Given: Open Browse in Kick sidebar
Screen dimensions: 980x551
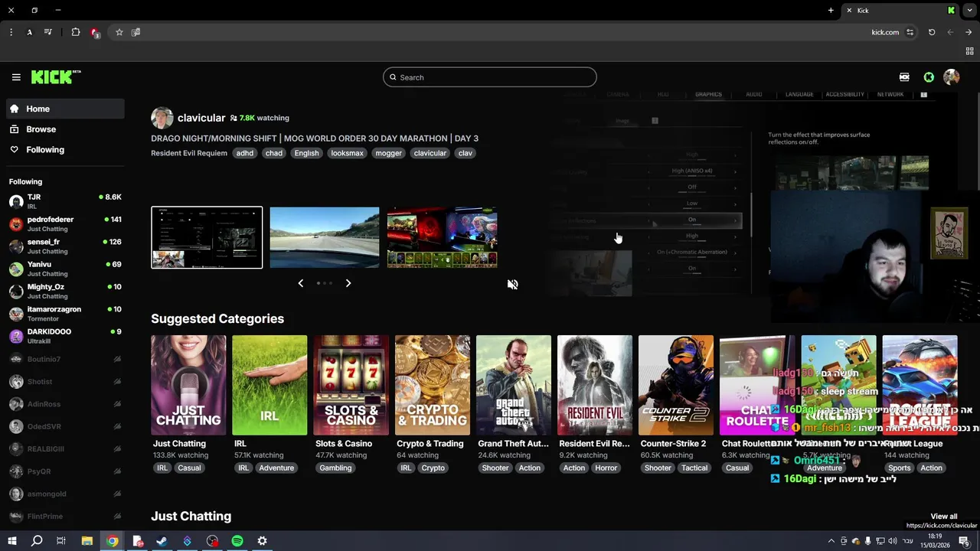Looking at the screenshot, I should (65, 129).
